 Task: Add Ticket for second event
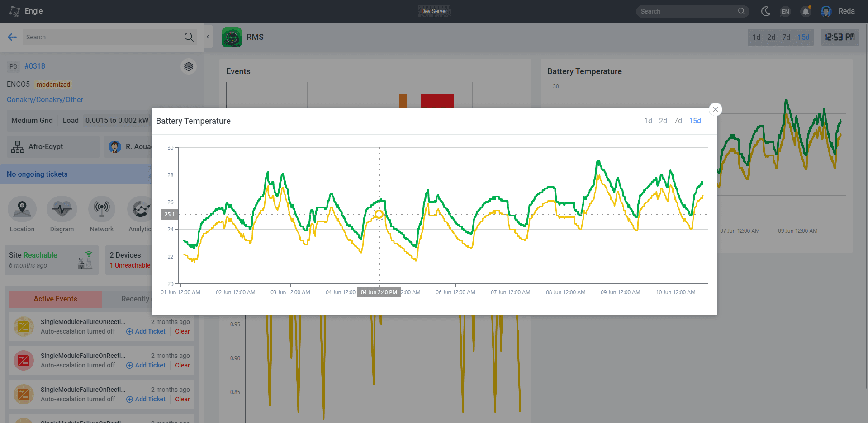(x=146, y=365)
